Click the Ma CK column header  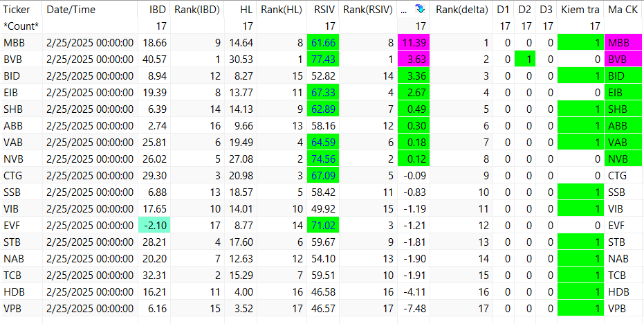(x=623, y=9)
